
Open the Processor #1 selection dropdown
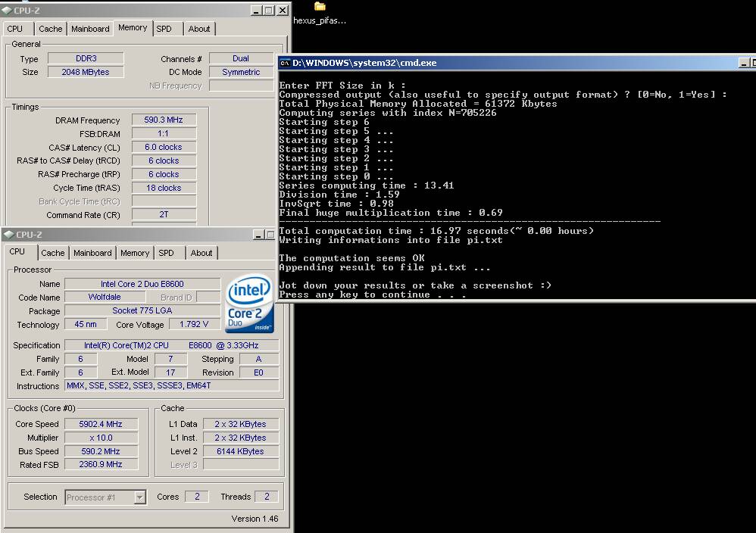click(x=139, y=497)
